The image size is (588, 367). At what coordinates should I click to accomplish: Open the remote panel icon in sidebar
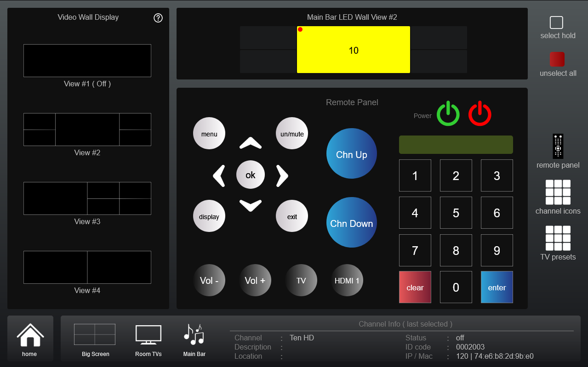tap(558, 147)
